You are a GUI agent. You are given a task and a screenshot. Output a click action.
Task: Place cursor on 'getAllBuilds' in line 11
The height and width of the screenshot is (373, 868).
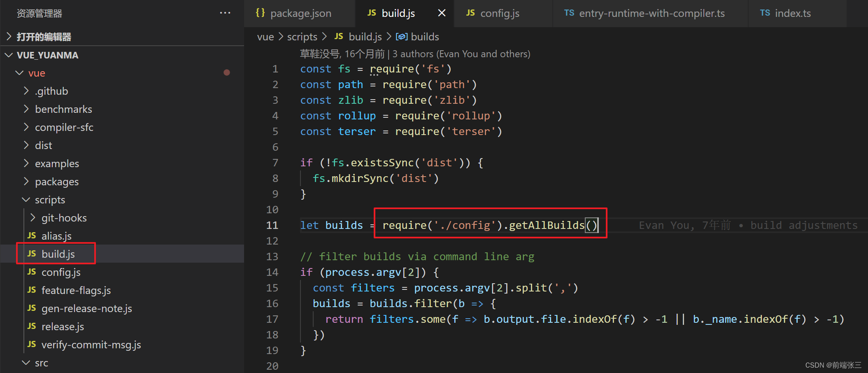click(x=547, y=226)
